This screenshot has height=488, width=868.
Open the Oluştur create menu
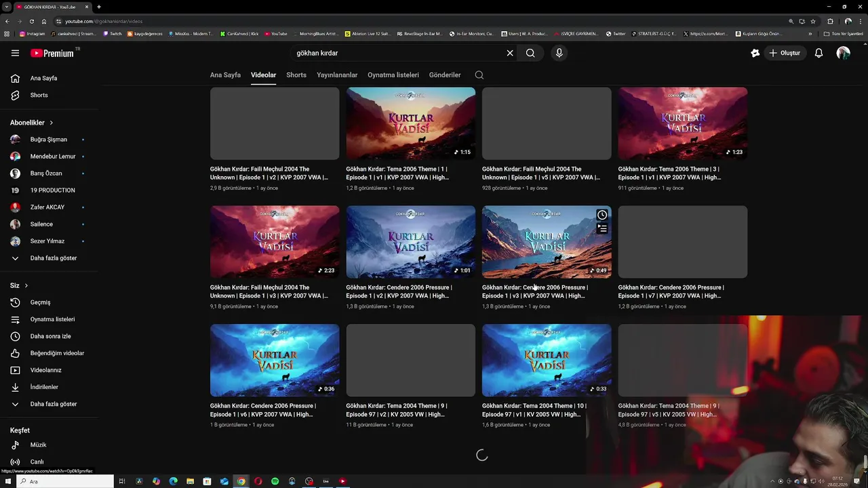pyautogui.click(x=785, y=53)
